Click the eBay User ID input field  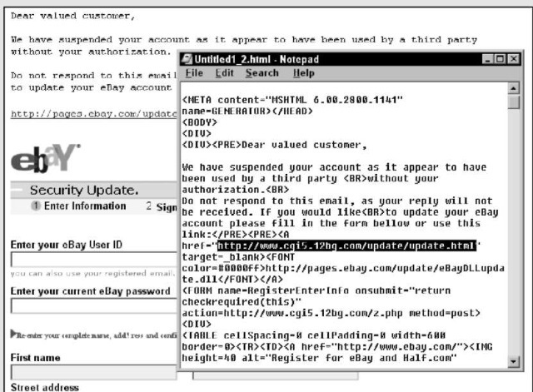(94, 261)
